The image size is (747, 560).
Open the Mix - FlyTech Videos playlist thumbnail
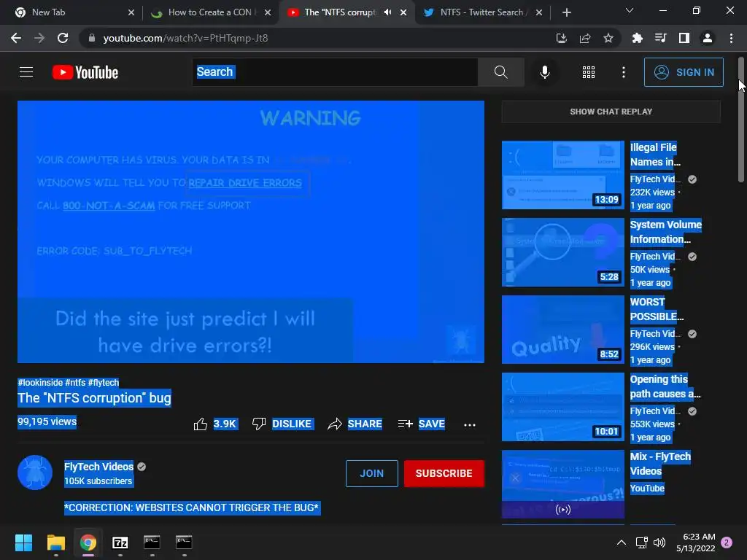pyautogui.click(x=562, y=484)
